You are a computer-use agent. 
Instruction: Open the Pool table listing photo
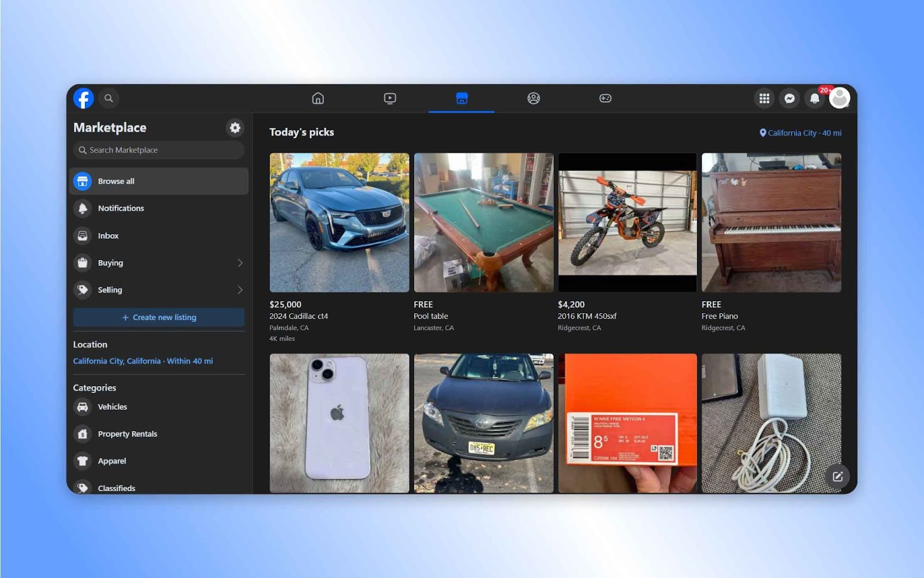tap(483, 223)
